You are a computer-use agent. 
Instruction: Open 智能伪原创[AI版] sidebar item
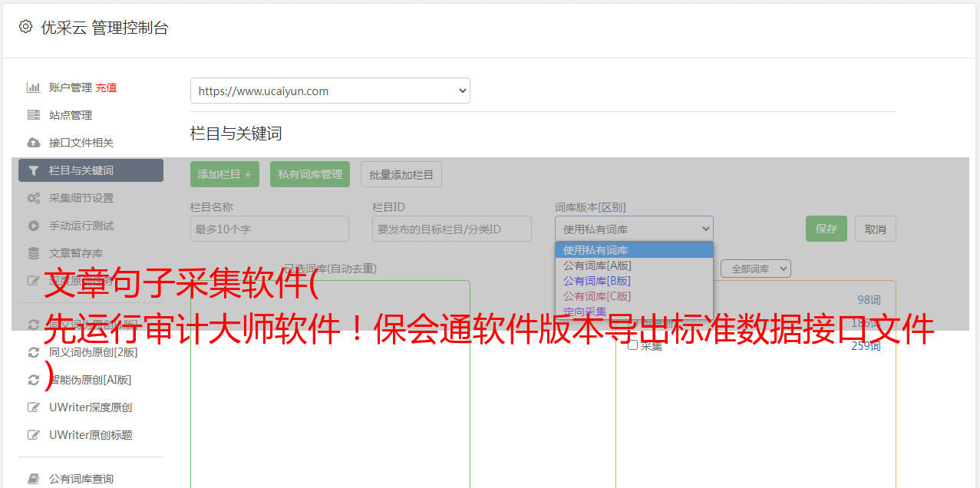[x=91, y=380]
